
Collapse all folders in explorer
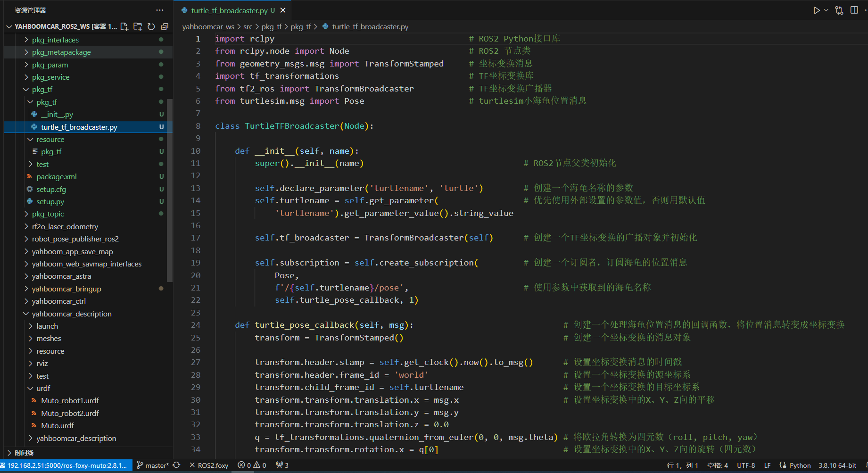165,26
